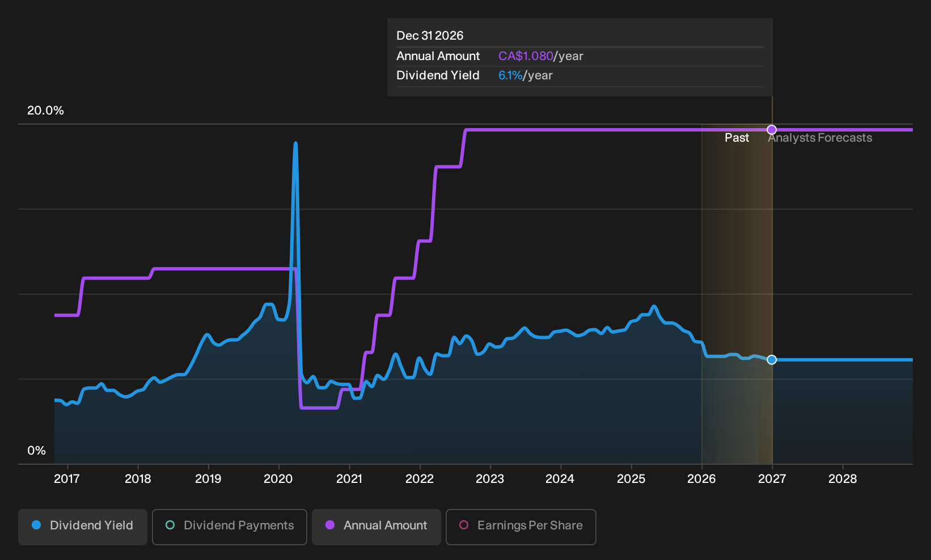Screen dimensions: 931x560
Task: Enable the Earnings Per Share series
Action: [521, 527]
